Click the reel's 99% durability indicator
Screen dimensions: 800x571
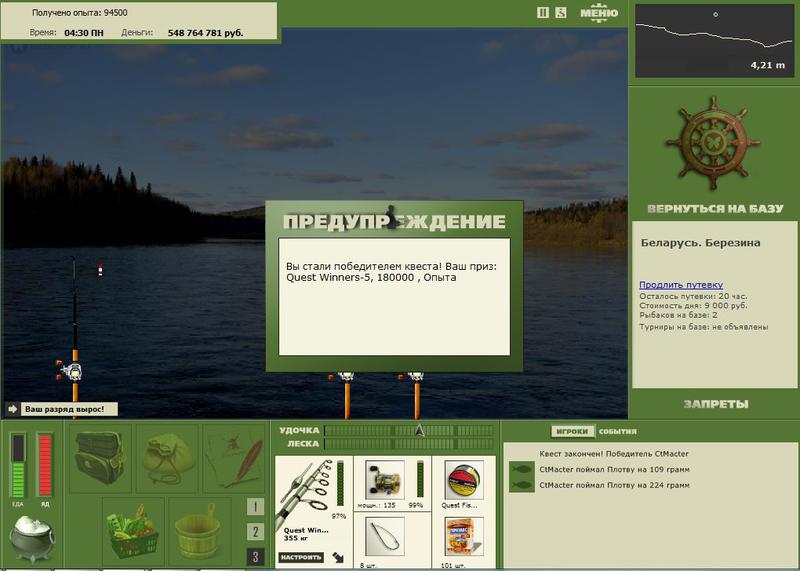(420, 479)
